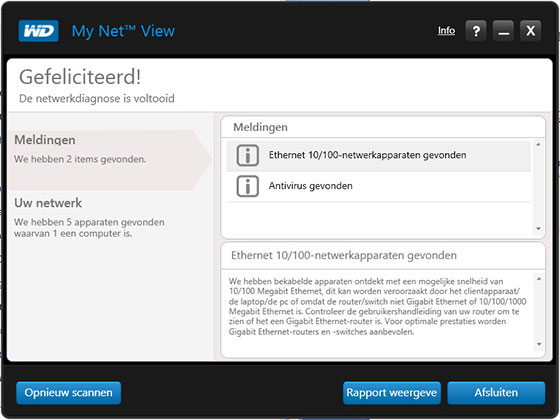Click the WD logo icon
Screen dimensions: 560x420
39,31
